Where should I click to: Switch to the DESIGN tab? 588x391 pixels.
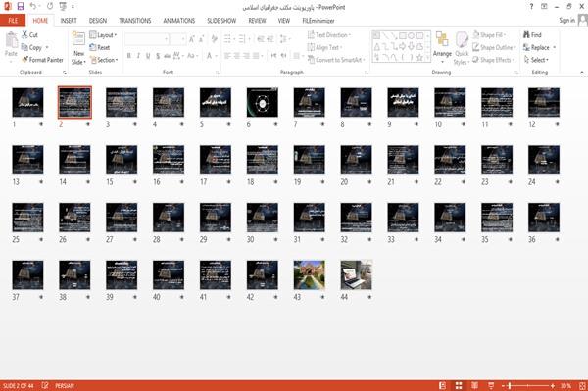pos(98,21)
